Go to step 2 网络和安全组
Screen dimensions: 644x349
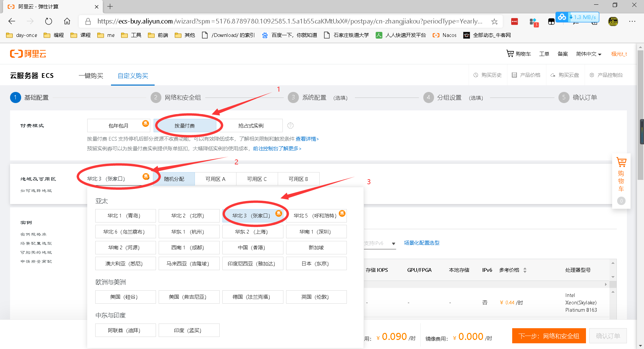(x=176, y=97)
